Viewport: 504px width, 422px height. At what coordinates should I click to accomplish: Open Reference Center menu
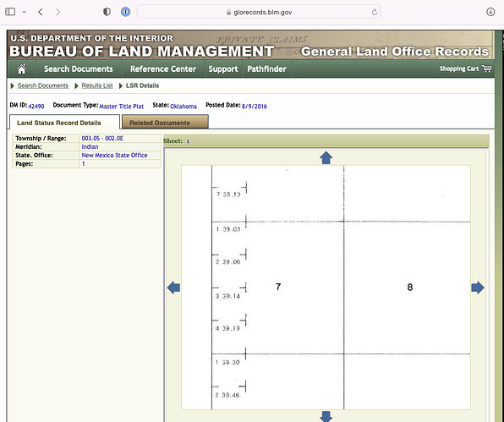click(163, 69)
